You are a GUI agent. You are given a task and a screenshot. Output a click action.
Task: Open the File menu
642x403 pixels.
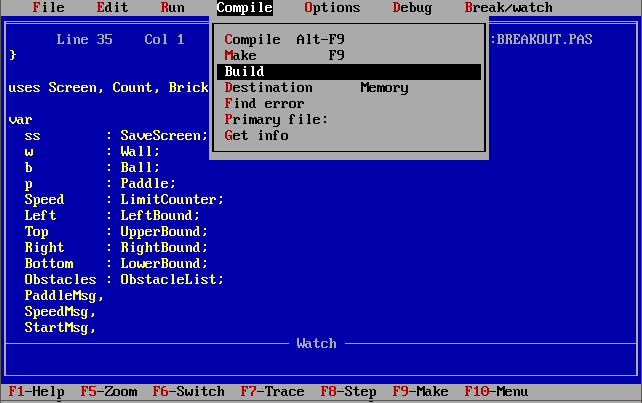click(x=48, y=8)
